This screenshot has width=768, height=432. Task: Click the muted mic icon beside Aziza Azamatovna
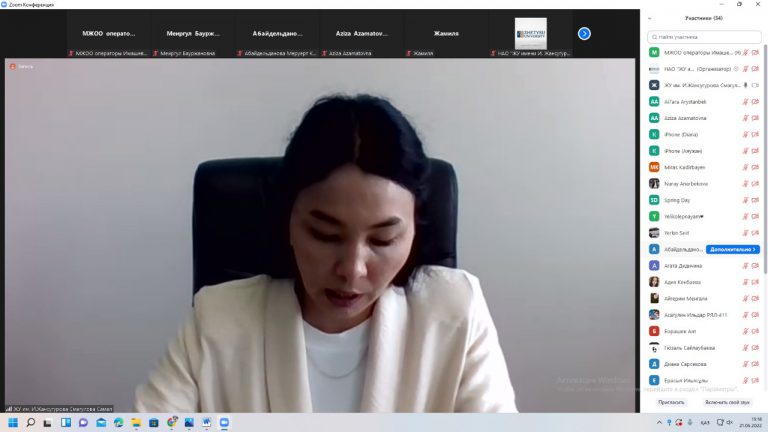tap(745, 118)
